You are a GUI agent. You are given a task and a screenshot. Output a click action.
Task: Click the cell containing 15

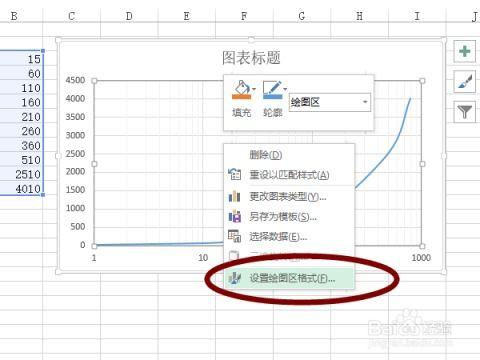coord(21,59)
